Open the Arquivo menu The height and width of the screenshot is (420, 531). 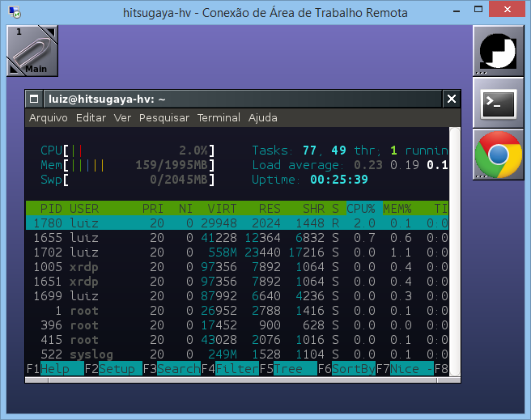[x=48, y=118]
